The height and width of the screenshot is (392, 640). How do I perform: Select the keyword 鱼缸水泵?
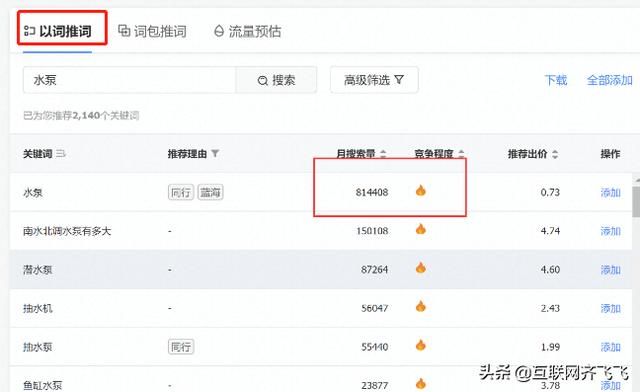tap(42, 385)
